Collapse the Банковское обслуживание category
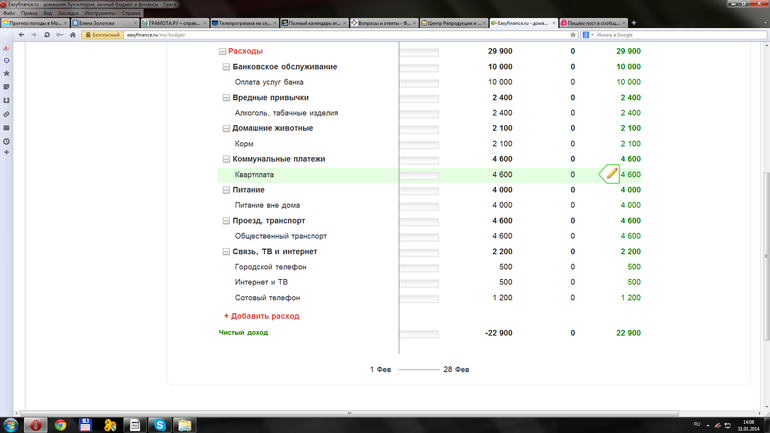 (x=227, y=67)
